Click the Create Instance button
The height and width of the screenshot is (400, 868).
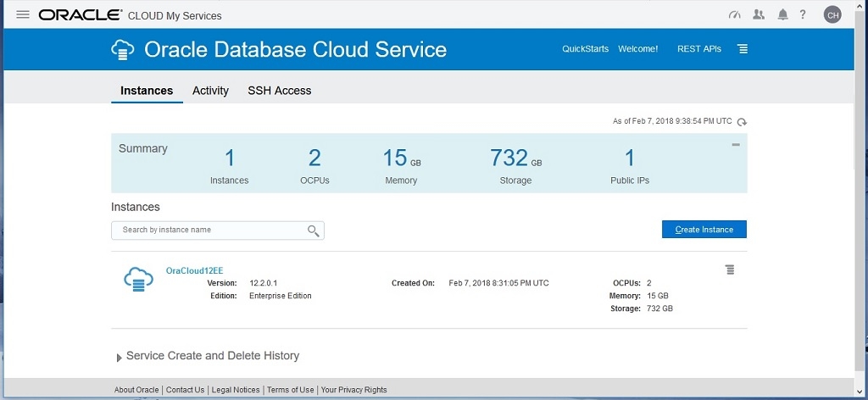click(x=704, y=230)
